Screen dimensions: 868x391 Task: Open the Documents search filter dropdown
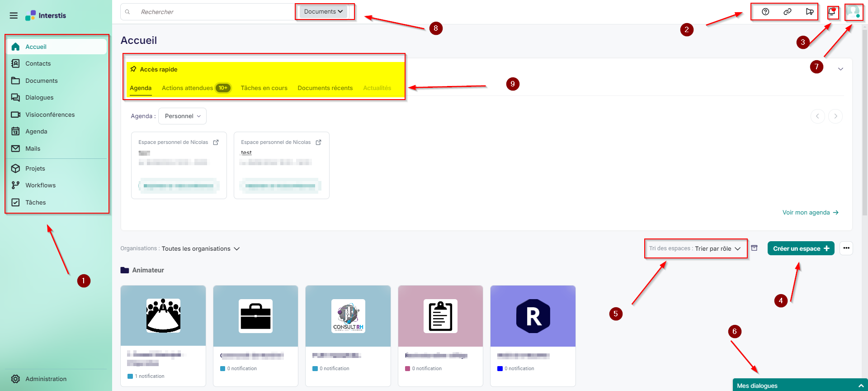pos(323,12)
